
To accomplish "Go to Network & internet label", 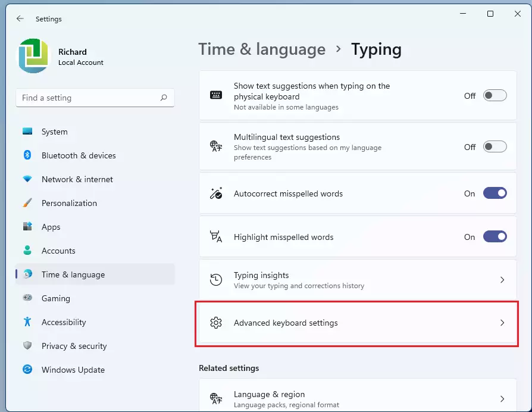I will point(77,179).
